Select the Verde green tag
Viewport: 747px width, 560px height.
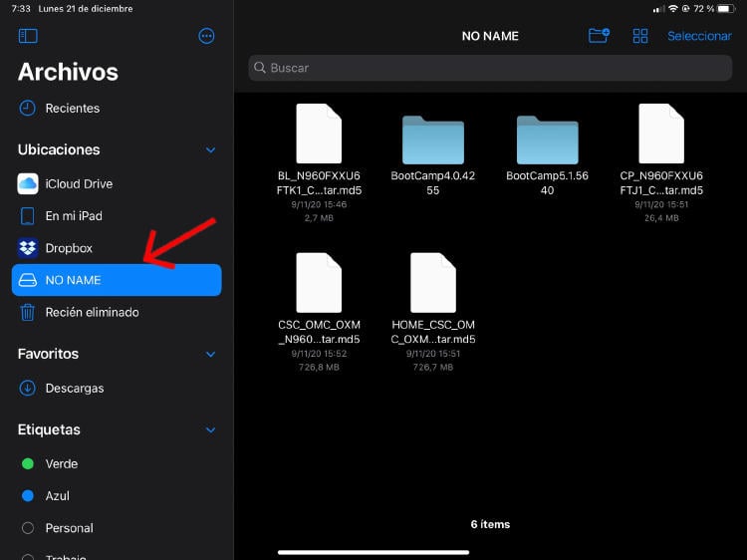[61, 464]
